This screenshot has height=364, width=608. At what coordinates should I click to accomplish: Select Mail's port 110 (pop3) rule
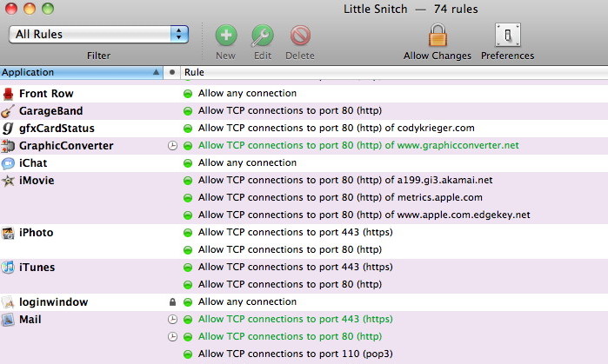click(x=296, y=354)
